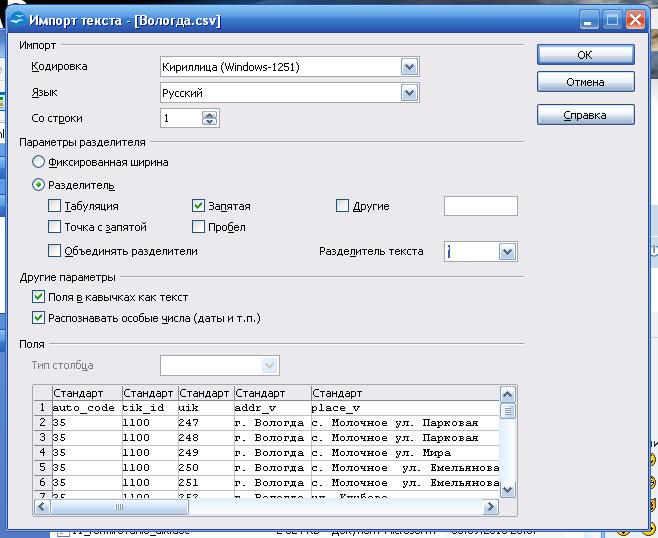Image resolution: width=658 pixels, height=538 pixels.
Task: Click the OK button
Action: (x=585, y=55)
